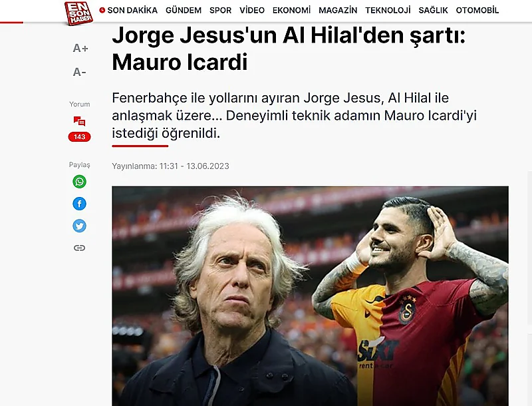The height and width of the screenshot is (406, 532).
Task: Share article via WhatsApp icon
Action: [x=79, y=182]
